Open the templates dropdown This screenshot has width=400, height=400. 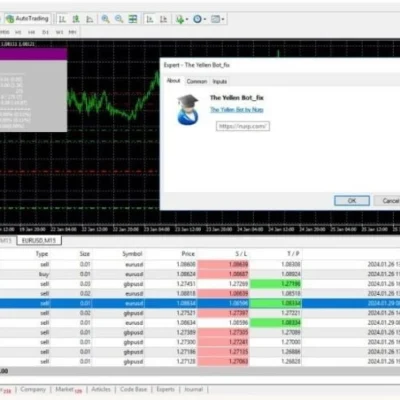218,19
